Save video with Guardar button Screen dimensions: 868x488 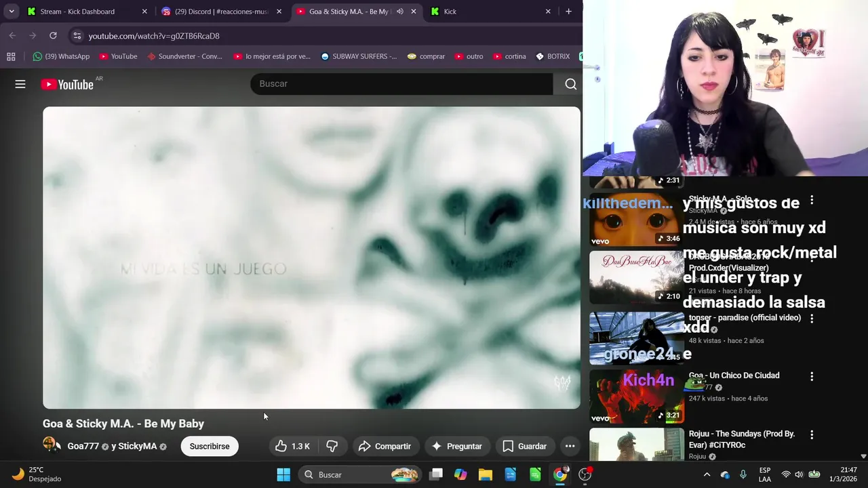coord(524,446)
